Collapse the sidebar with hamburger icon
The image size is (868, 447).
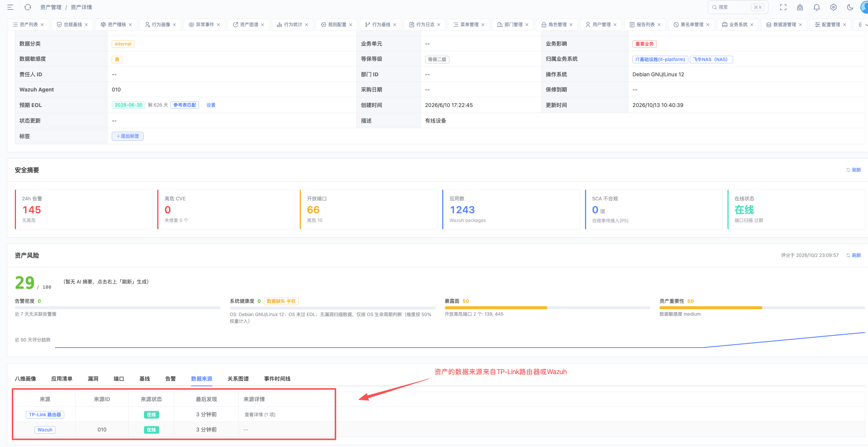pyautogui.click(x=10, y=7)
